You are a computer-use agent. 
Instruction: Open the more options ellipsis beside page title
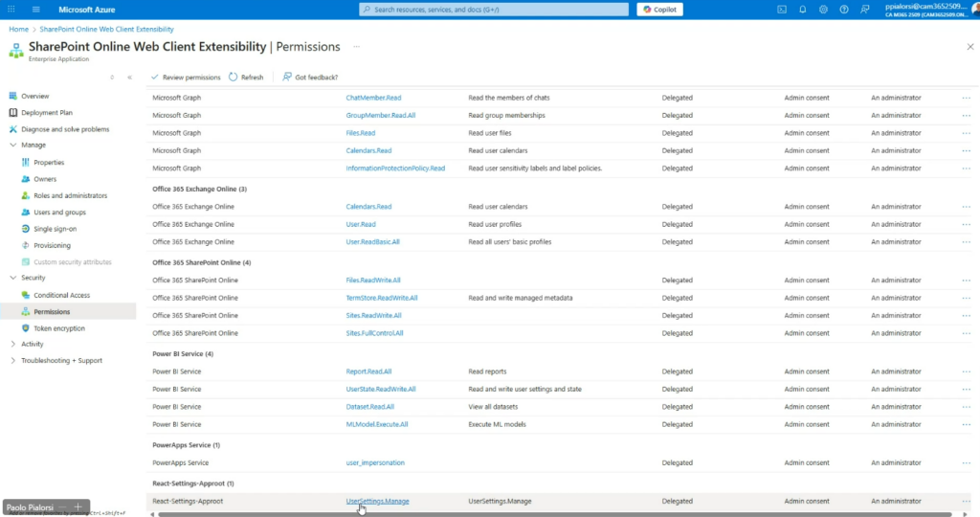[x=356, y=47]
